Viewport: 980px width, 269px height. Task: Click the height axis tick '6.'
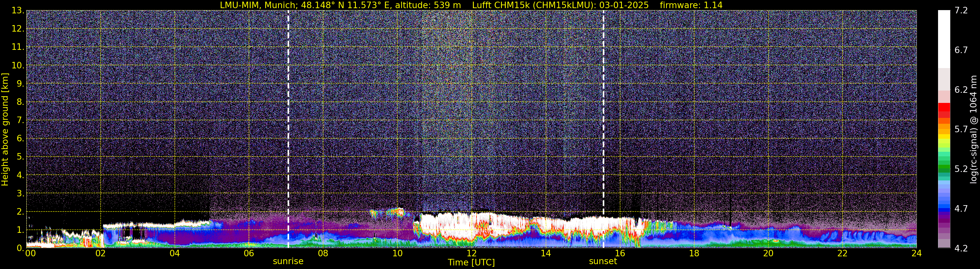click(x=20, y=138)
